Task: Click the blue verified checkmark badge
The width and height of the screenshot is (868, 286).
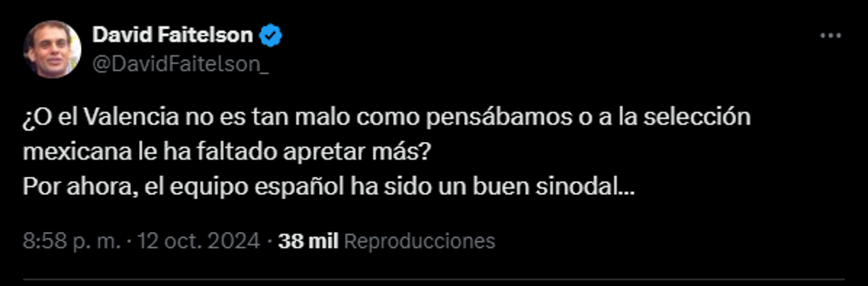Action: [272, 34]
